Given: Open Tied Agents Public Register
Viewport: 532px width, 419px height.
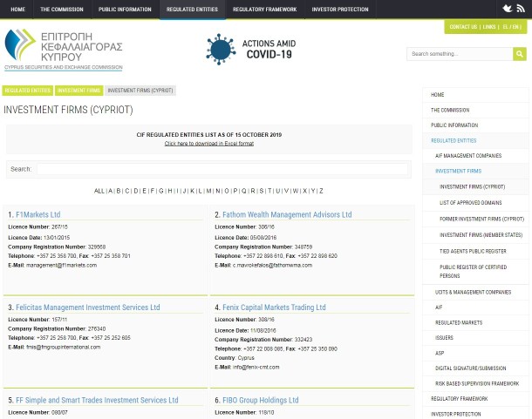Looking at the screenshot, I should (475, 251).
